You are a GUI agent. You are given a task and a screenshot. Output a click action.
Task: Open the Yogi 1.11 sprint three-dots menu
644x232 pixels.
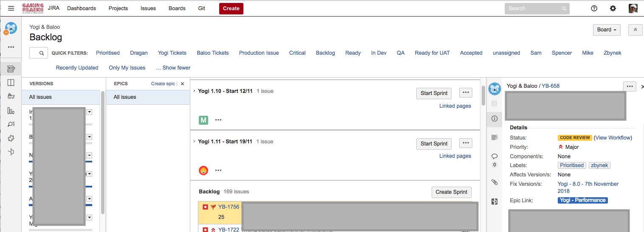(466, 143)
